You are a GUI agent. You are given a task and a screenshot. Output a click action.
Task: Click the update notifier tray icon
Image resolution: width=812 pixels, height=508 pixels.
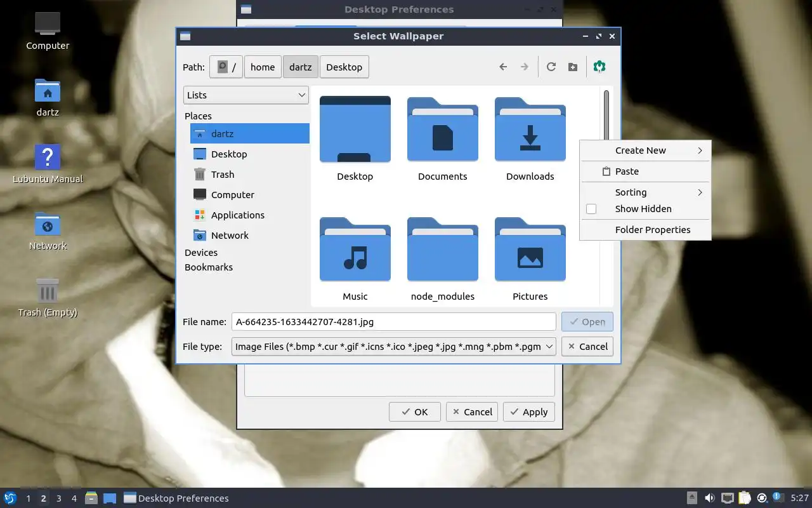click(x=777, y=498)
